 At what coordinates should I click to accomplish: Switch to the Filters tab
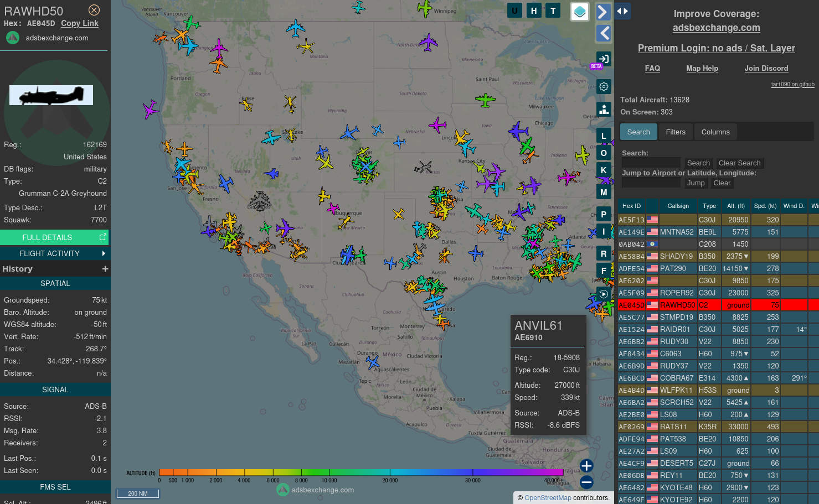click(676, 132)
